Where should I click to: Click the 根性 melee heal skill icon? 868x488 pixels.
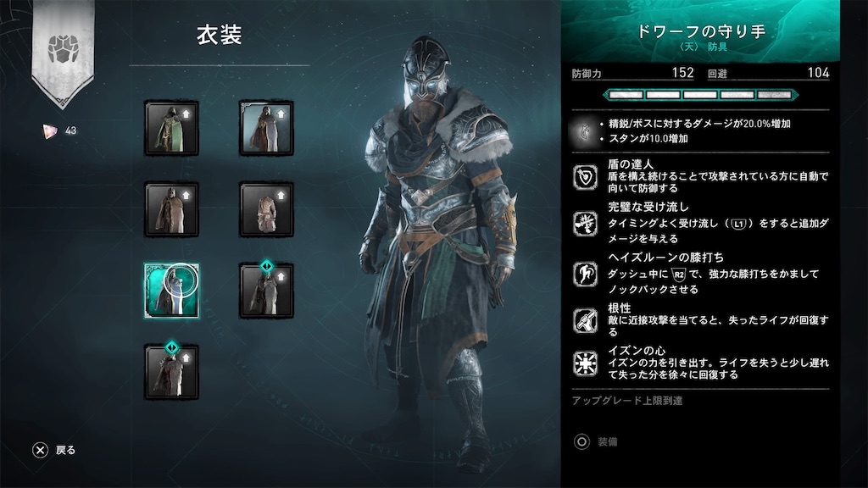(x=585, y=320)
